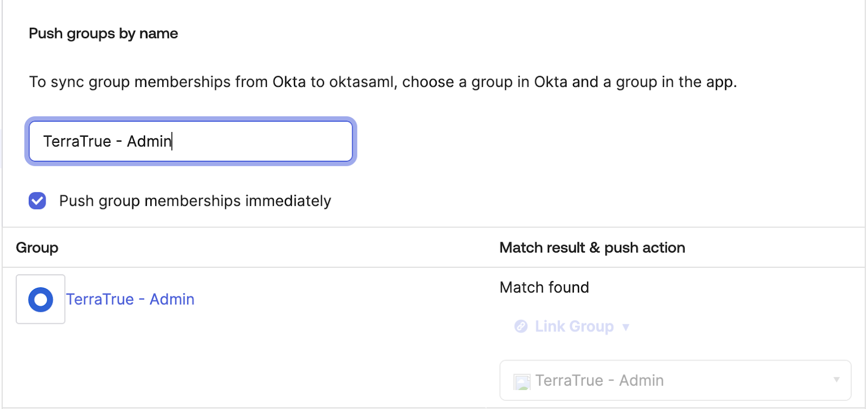This screenshot has height=409, width=868.
Task: Focus the group name search field
Action: (191, 141)
